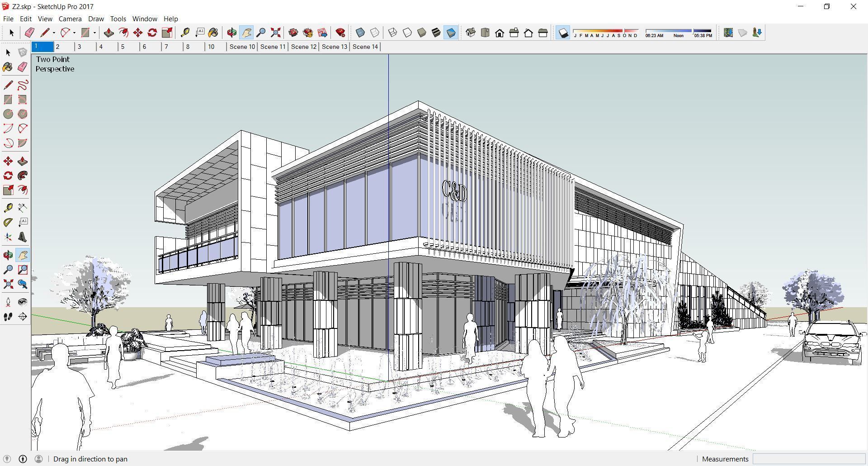Select the Zoom magnifier in top toolbar
Viewport: 868px width, 466px height.
click(x=261, y=33)
